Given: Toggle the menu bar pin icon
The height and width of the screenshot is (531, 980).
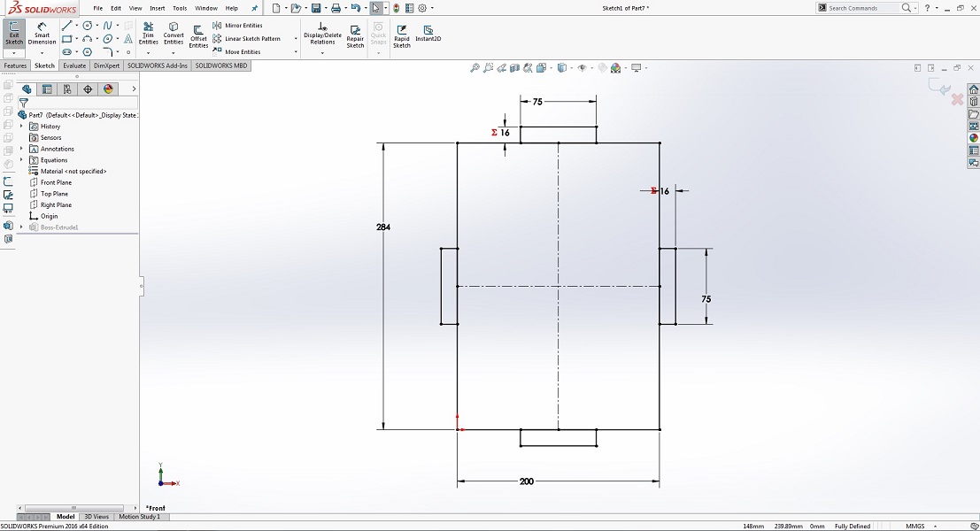Looking at the screenshot, I should (x=254, y=8).
